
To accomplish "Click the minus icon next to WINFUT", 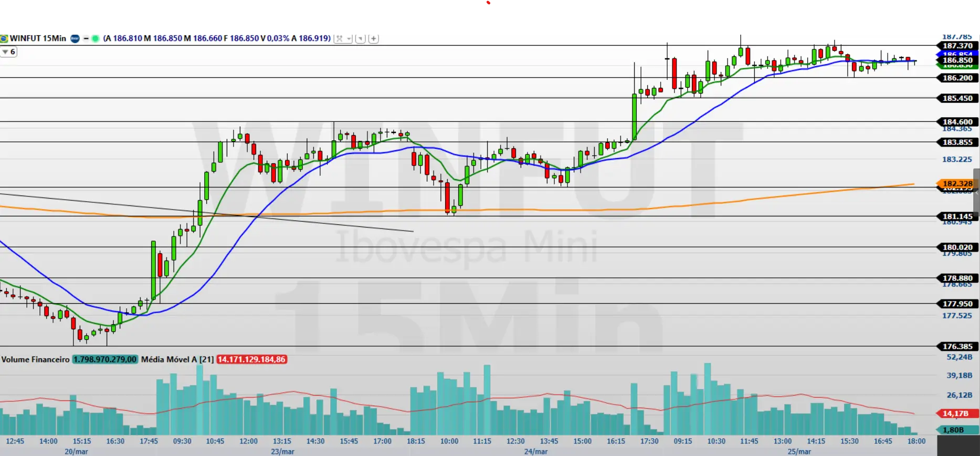I will coord(86,38).
